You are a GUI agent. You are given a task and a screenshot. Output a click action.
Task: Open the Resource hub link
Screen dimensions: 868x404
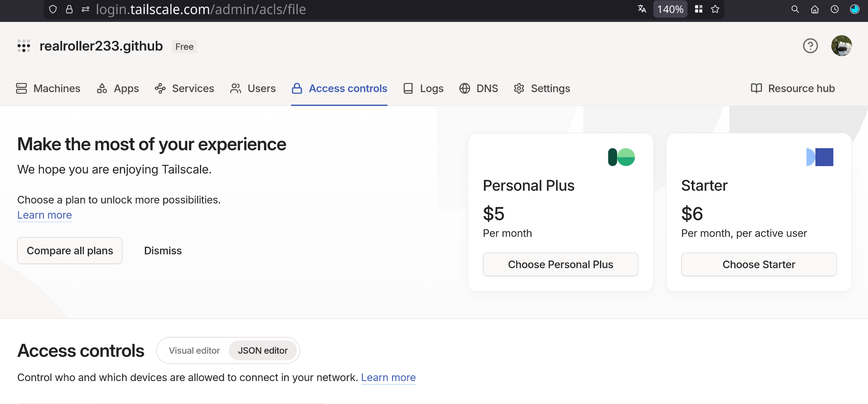[792, 88]
